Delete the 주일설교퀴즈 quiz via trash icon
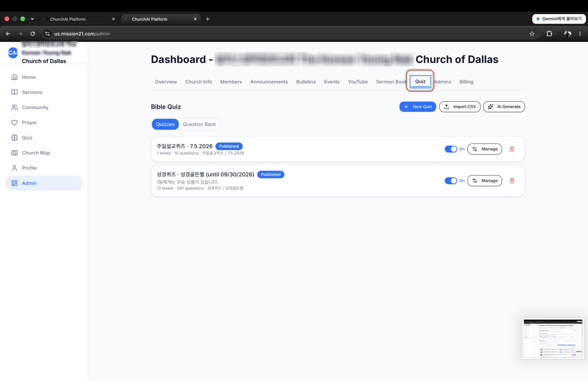The image size is (588, 381). 512,149
